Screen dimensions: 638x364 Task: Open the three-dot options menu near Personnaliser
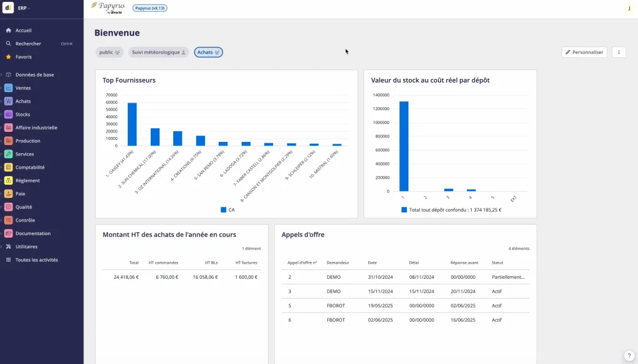(618, 52)
